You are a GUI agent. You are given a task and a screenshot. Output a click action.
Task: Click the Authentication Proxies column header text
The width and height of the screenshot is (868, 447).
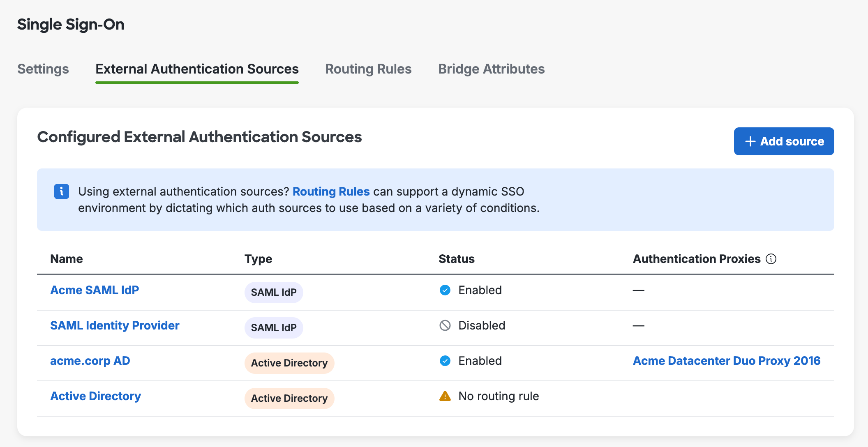[697, 259]
